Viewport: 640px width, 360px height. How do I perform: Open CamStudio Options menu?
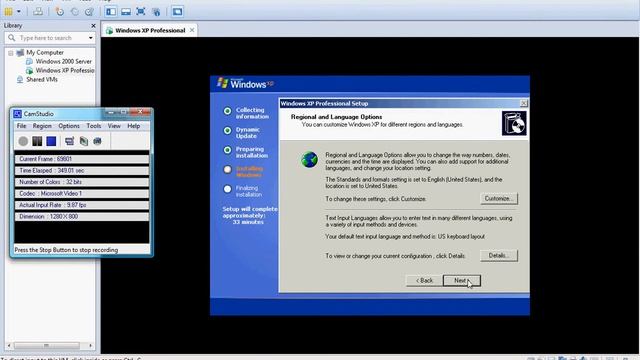[69, 126]
